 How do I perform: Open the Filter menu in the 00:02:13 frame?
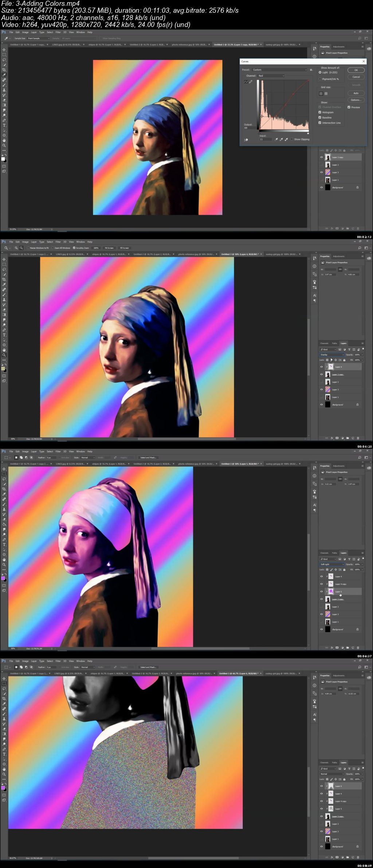tap(58, 32)
